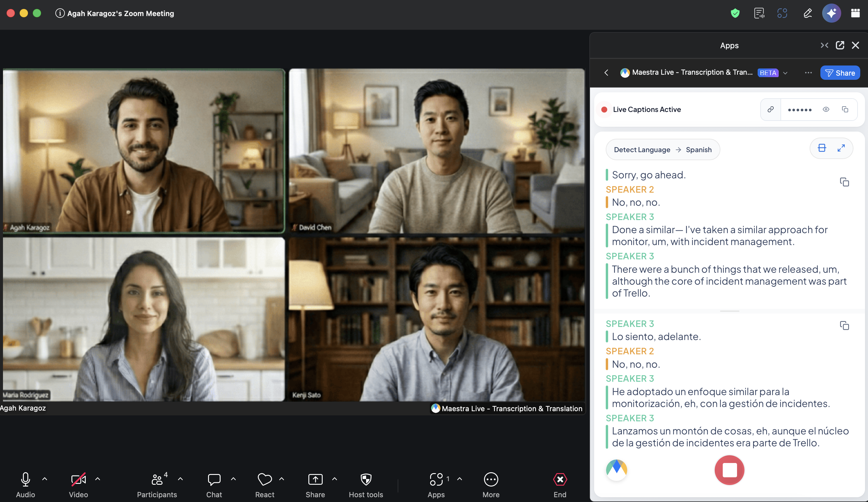Change the view layout grid icon

tap(855, 13)
